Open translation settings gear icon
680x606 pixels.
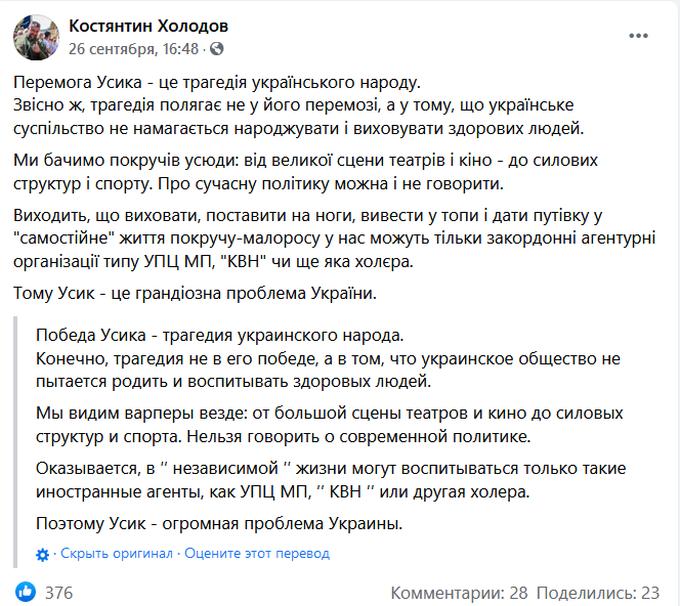(42, 554)
